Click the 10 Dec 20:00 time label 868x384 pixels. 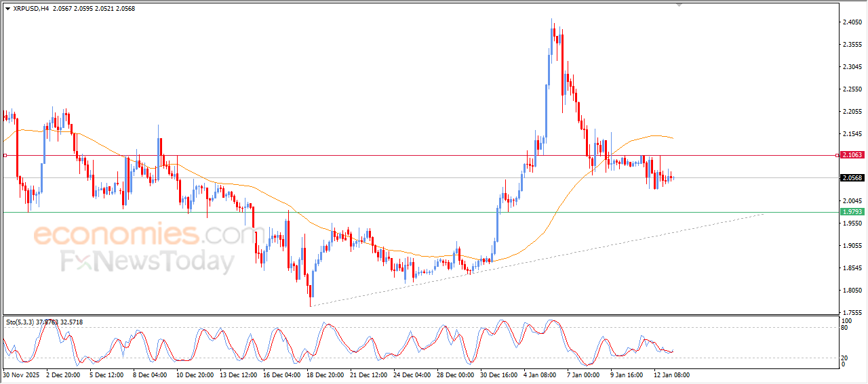[195, 374]
